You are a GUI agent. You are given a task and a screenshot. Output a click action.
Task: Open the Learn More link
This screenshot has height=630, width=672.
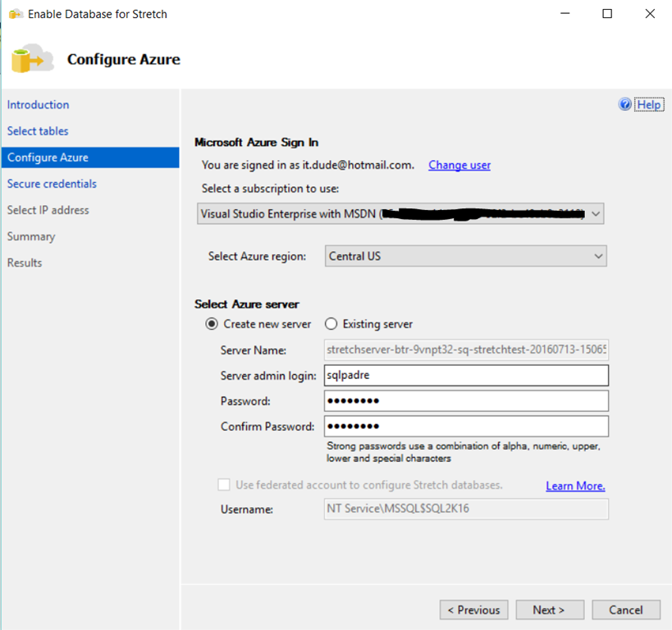pos(575,486)
